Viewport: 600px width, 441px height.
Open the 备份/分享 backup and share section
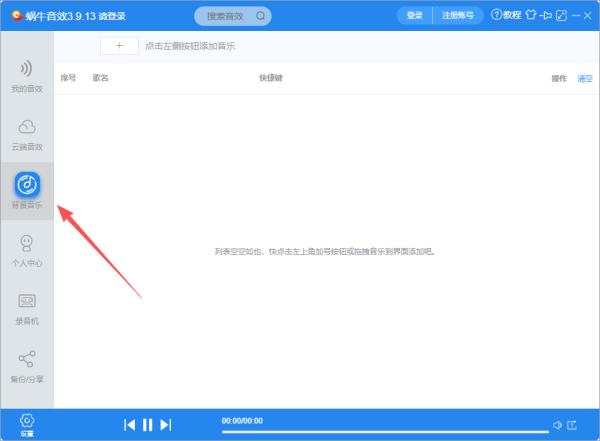(27, 367)
